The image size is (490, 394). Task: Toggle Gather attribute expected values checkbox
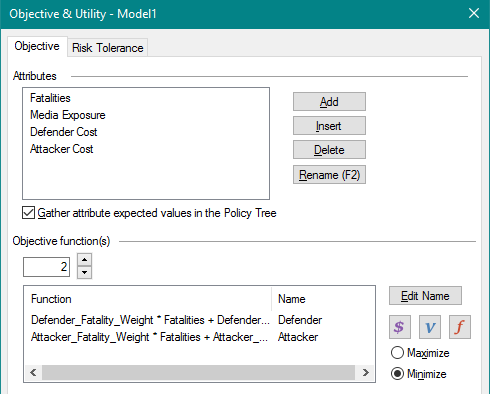pyautogui.click(x=28, y=213)
